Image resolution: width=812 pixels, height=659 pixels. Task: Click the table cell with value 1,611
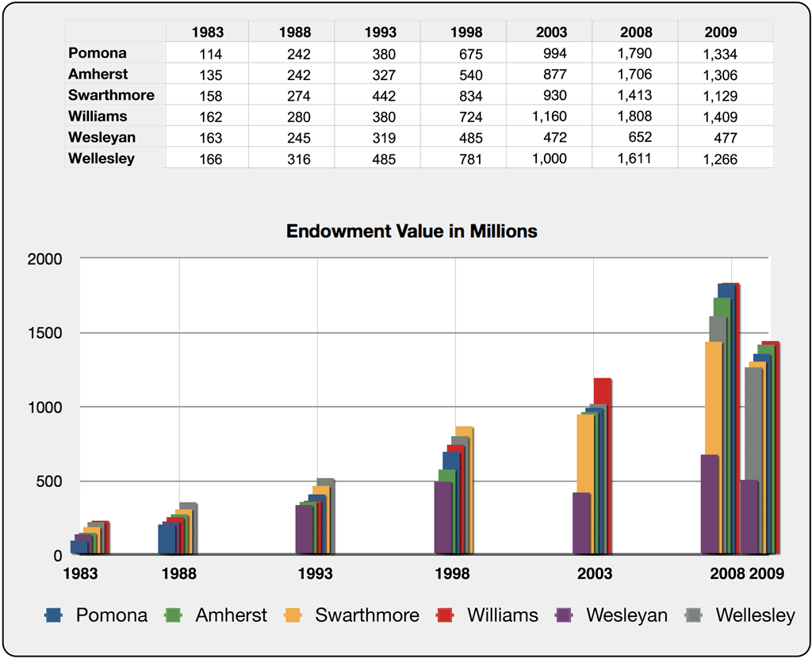[x=635, y=159]
